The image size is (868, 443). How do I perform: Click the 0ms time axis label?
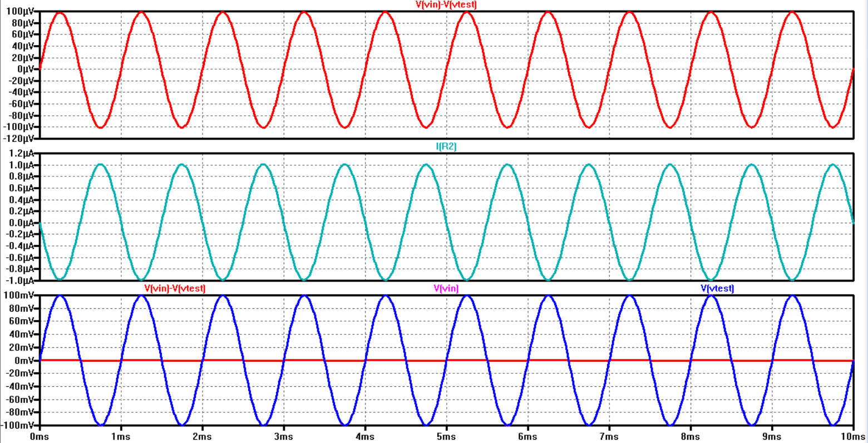(40, 437)
